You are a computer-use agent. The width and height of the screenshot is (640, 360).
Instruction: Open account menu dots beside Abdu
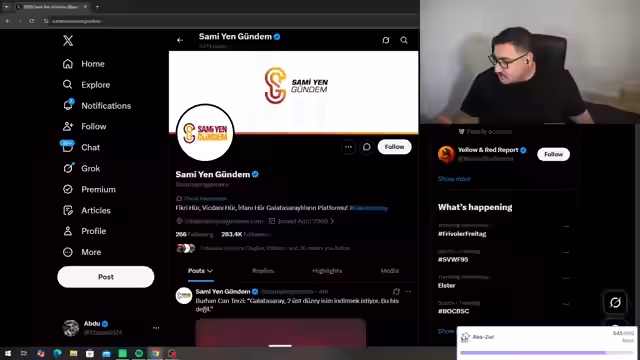coord(156,328)
